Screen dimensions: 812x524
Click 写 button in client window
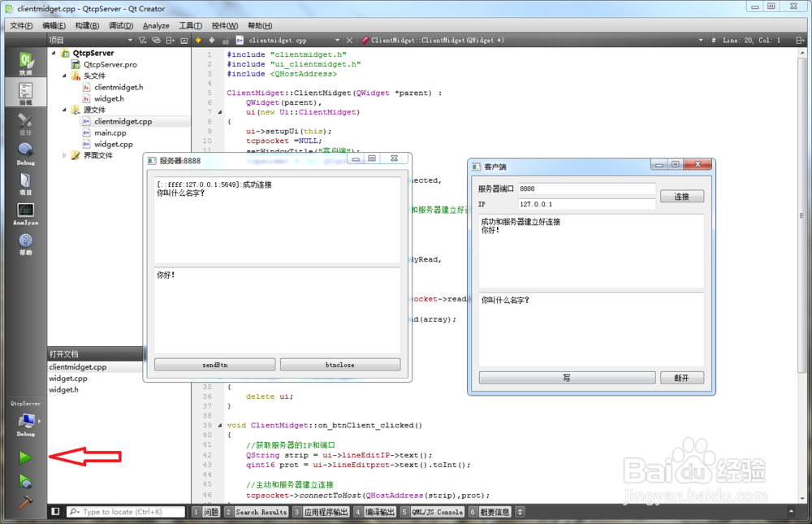tap(567, 378)
